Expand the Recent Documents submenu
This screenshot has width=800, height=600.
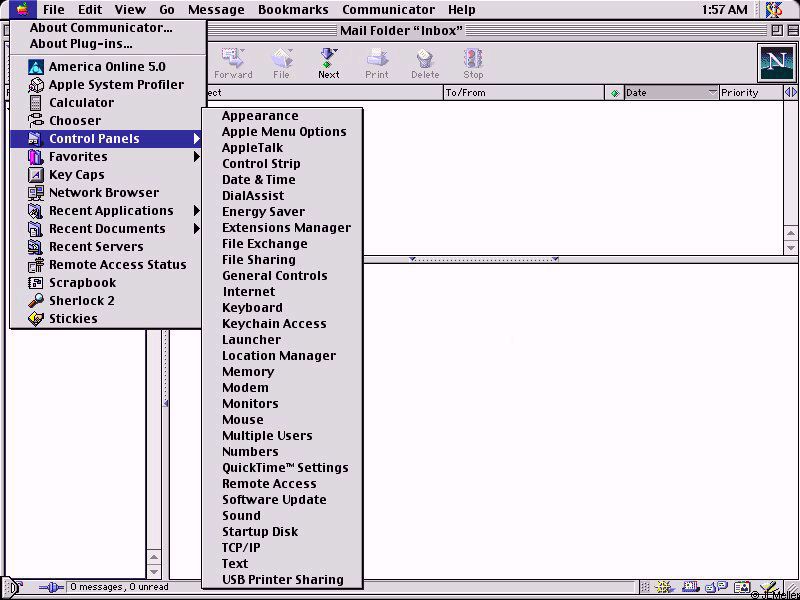(107, 228)
